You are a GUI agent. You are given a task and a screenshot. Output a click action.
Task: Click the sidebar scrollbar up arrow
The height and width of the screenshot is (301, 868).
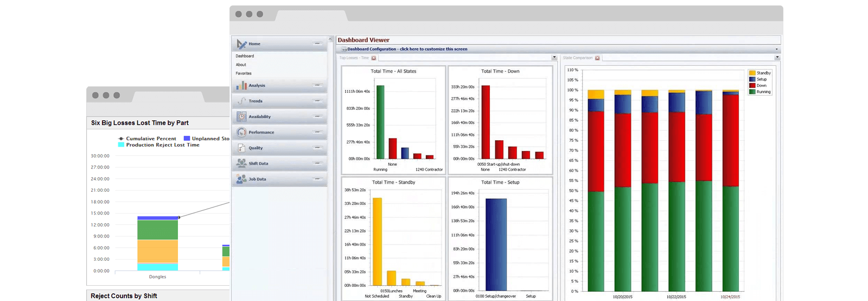[330, 39]
